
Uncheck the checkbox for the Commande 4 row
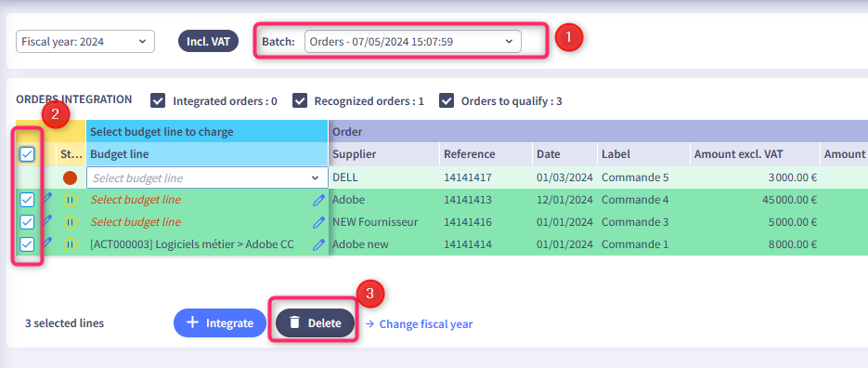(27, 200)
